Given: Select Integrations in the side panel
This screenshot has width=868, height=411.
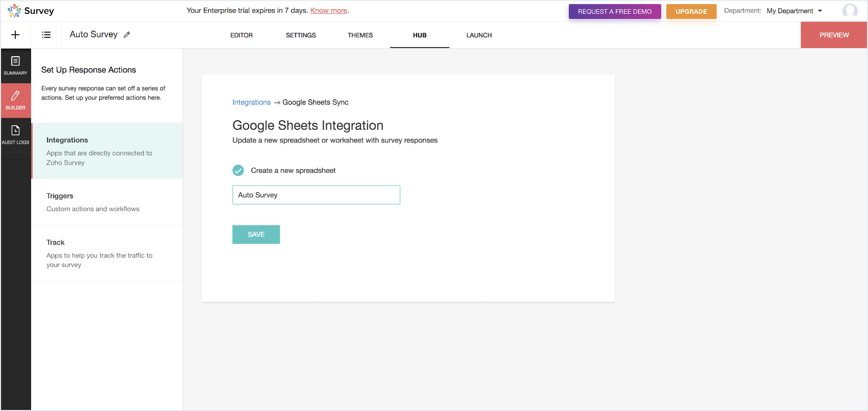Looking at the screenshot, I should (107, 151).
